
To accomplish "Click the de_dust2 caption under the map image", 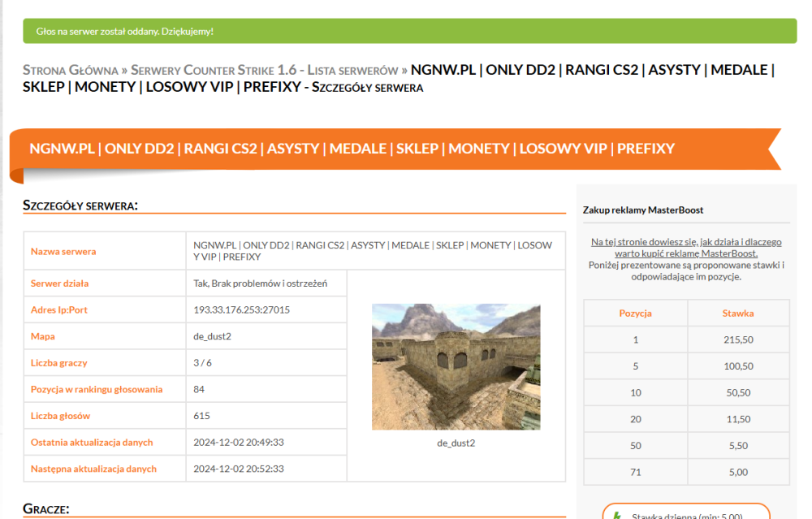I will click(x=456, y=443).
